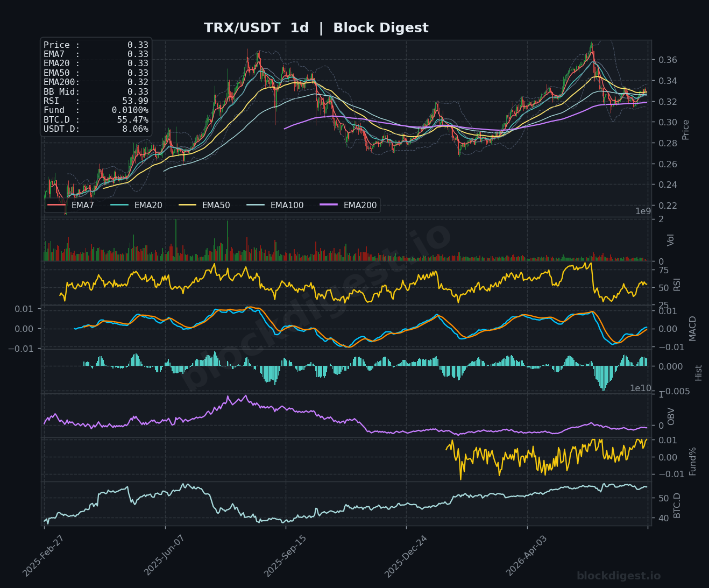This screenshot has width=709, height=588.
Task: Click the purple EMA200 legend line swatch
Action: [329, 205]
